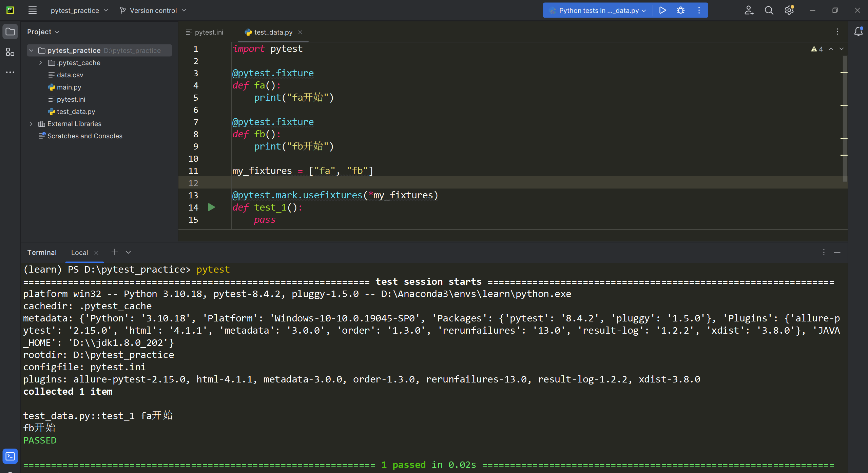Open the main hamburger menu
Screen dimensions: 868x473
33,11
